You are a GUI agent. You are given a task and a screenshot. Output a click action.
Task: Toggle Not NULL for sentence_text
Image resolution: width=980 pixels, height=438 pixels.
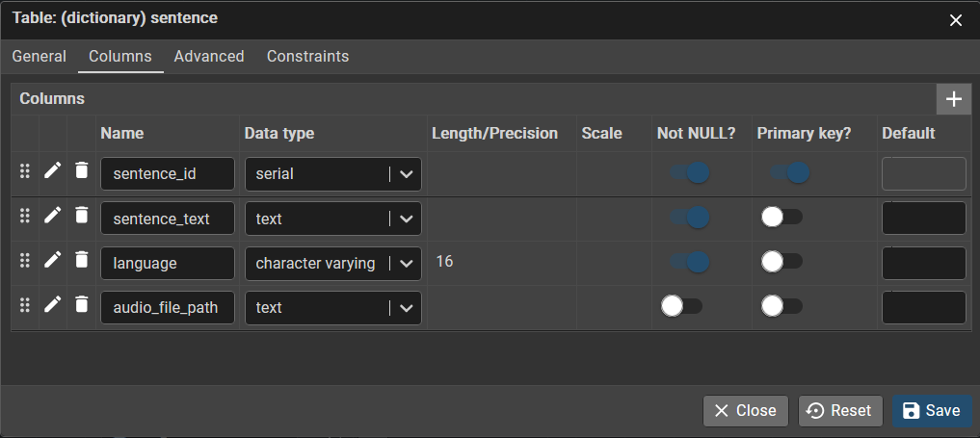[690, 218]
